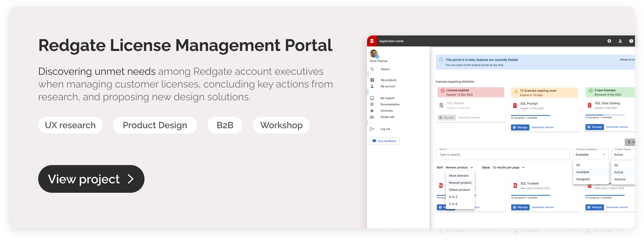Screen dimensions: 644x240
Task: Click the License expired alert icon
Action: pos(443,91)
